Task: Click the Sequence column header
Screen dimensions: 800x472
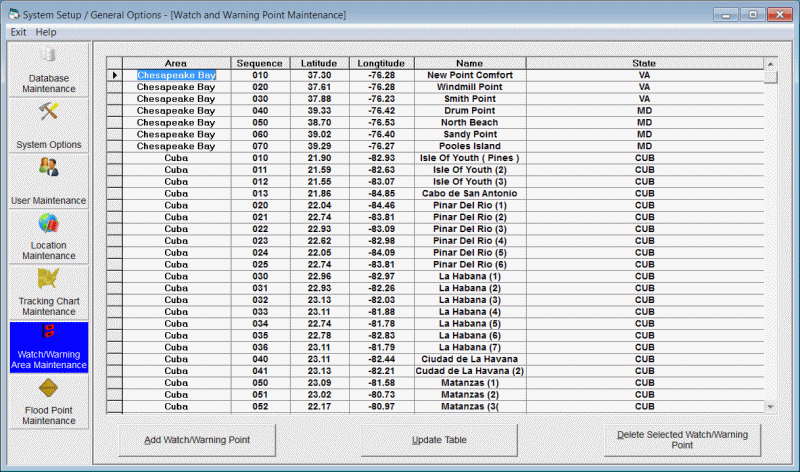Action: click(x=260, y=63)
